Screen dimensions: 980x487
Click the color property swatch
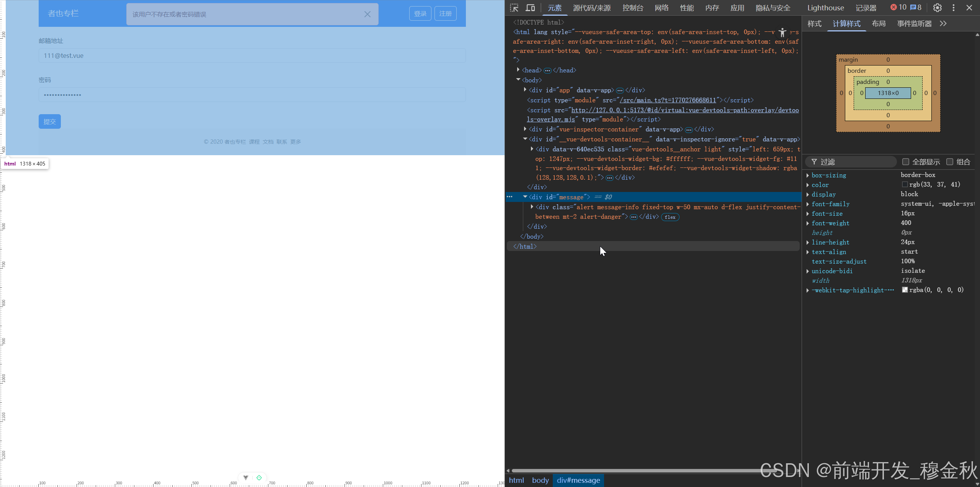905,185
